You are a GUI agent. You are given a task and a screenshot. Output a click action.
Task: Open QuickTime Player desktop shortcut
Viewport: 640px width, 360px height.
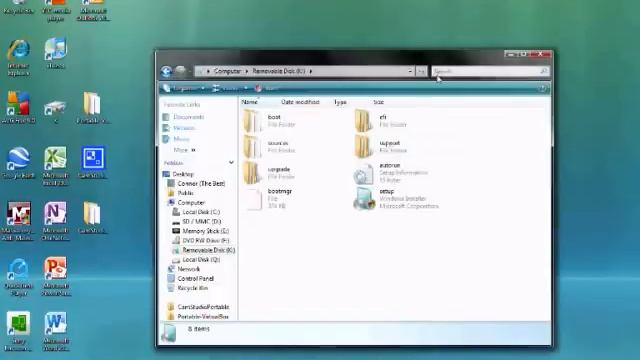(18, 276)
